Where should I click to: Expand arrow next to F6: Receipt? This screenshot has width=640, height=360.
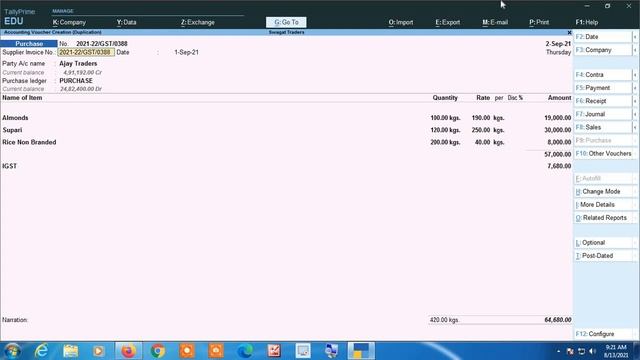pyautogui.click(x=635, y=101)
